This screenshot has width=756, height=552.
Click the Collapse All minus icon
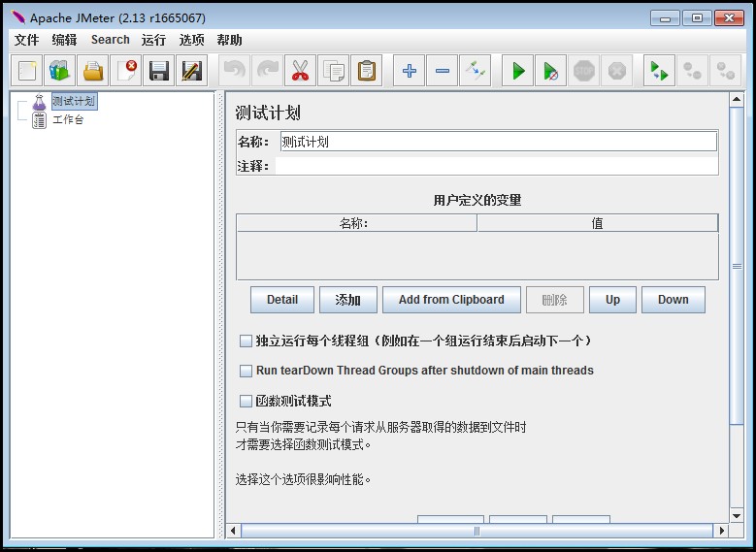(442, 71)
